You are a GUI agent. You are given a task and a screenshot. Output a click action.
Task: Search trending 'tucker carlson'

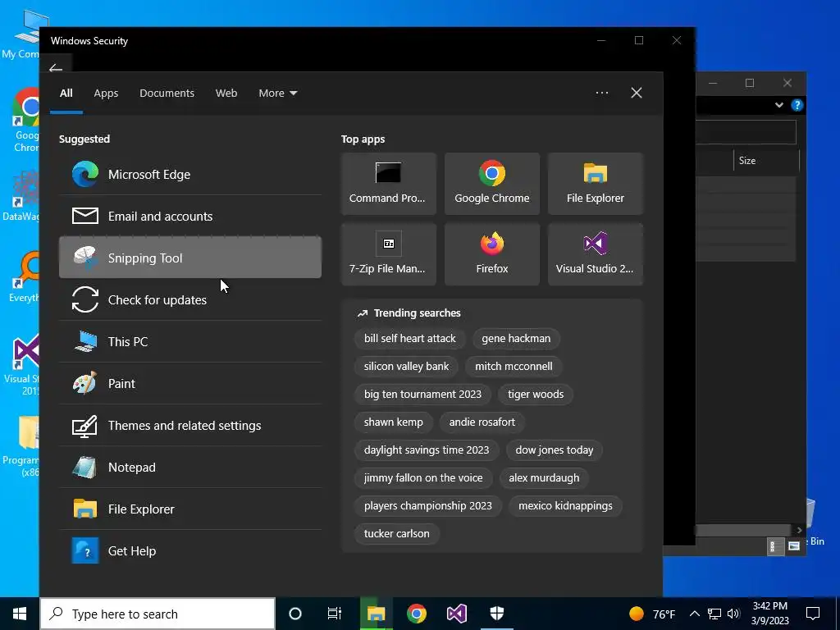pyautogui.click(x=396, y=533)
